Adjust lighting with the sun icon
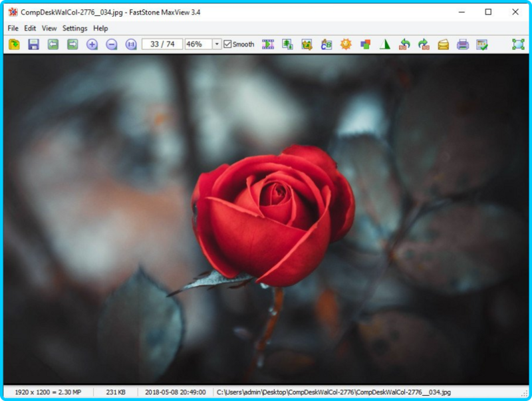 [346, 45]
